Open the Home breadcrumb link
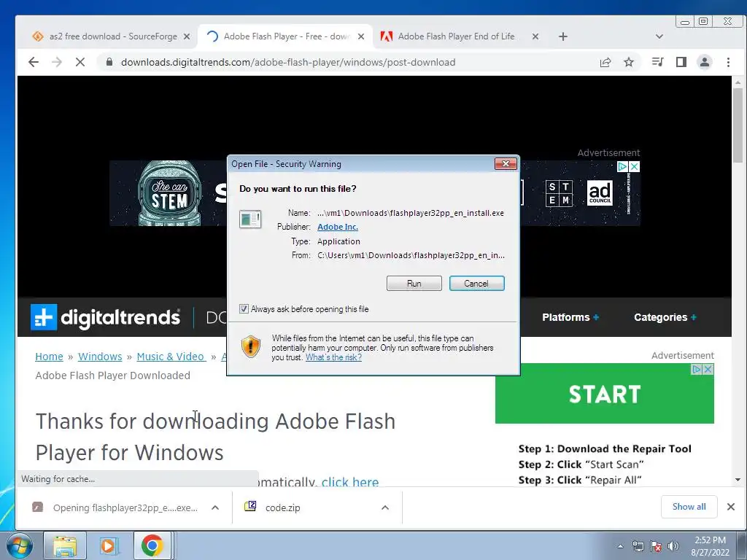747x560 pixels. pos(49,357)
